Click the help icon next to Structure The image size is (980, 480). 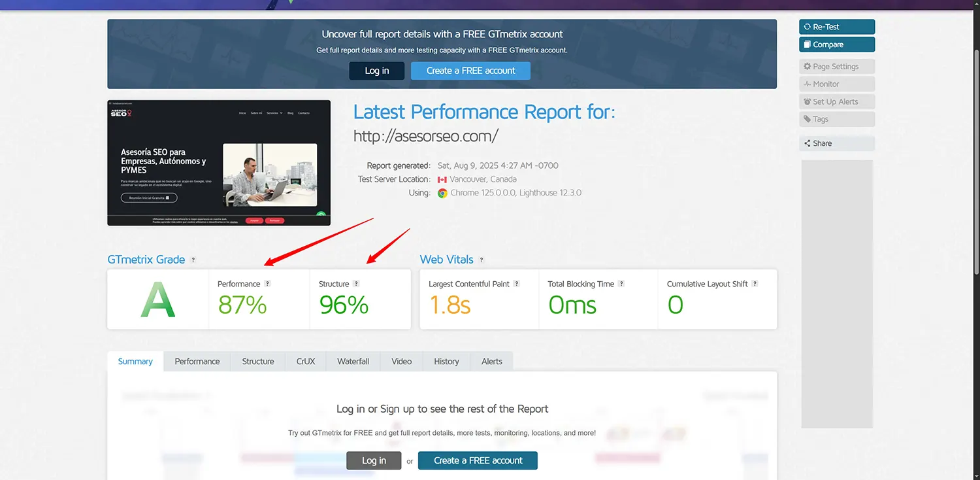356,284
